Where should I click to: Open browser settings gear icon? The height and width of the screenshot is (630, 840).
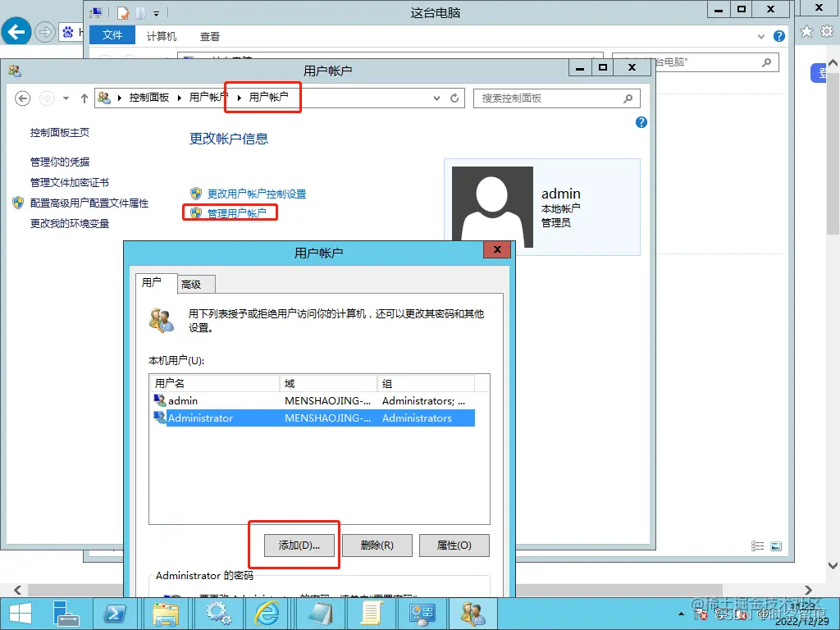pyautogui.click(x=827, y=32)
